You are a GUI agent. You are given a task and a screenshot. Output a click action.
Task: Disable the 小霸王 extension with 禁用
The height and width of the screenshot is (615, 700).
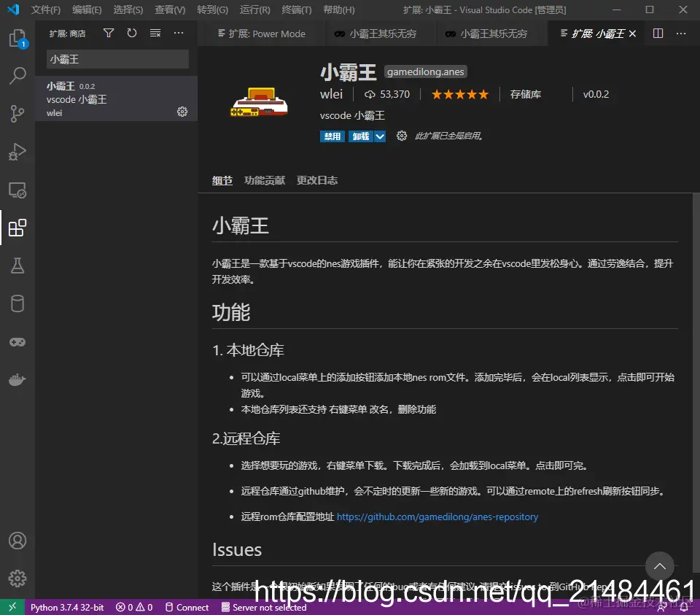point(332,136)
